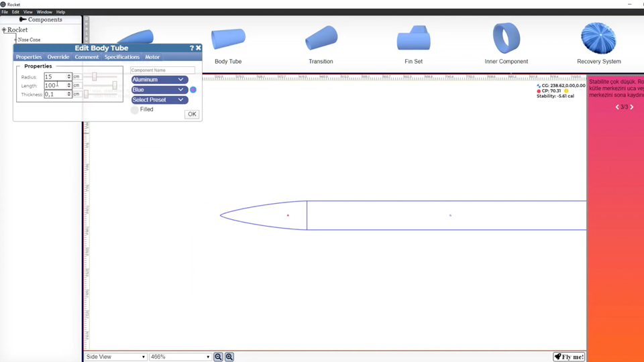Toggle the Filled option
Screen dimensions: 644x362
(x=135, y=110)
